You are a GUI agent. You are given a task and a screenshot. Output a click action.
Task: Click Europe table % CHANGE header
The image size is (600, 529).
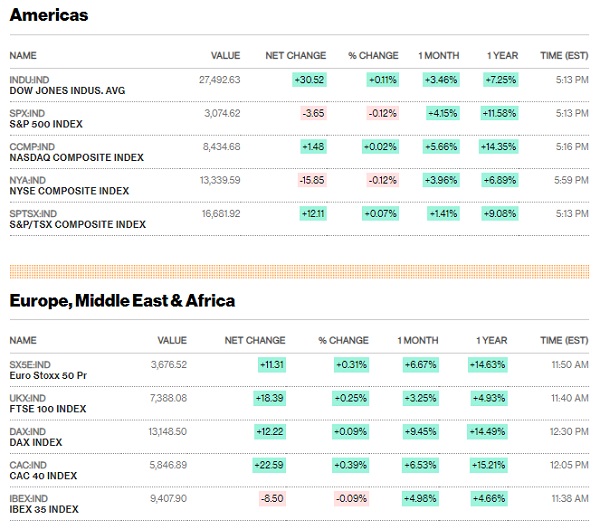pos(343,340)
